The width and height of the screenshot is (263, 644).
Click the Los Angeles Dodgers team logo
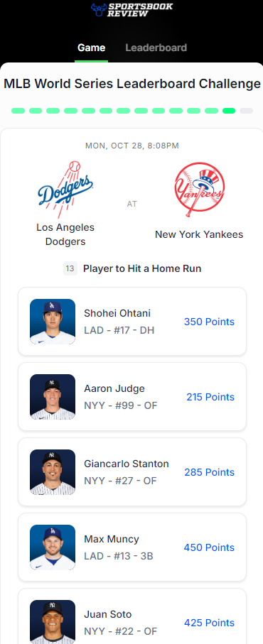(x=65, y=190)
